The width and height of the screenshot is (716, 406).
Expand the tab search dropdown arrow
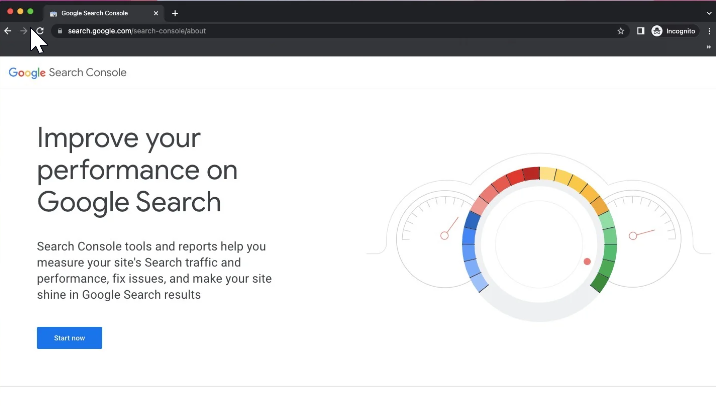(x=708, y=13)
